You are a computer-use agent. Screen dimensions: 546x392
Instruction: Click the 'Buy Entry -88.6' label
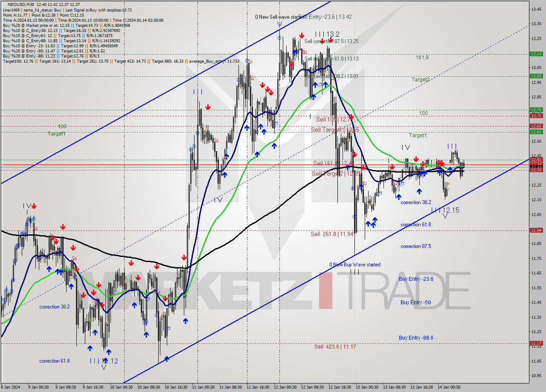416,338
